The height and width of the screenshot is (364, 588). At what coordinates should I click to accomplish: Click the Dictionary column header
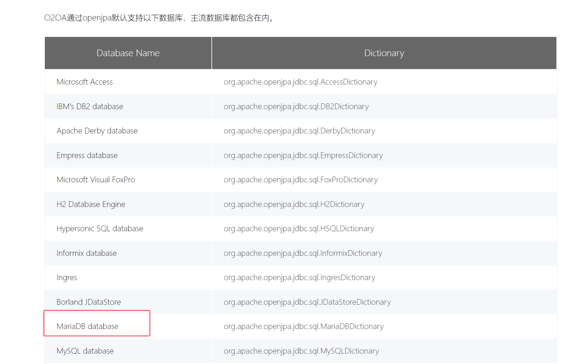point(384,53)
